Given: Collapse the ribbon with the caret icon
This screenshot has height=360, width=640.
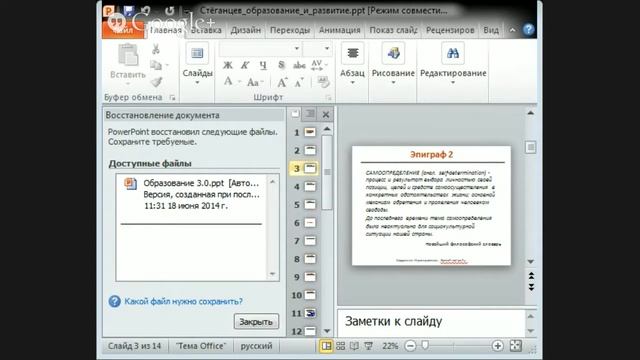Looking at the screenshot, I should [512, 30].
